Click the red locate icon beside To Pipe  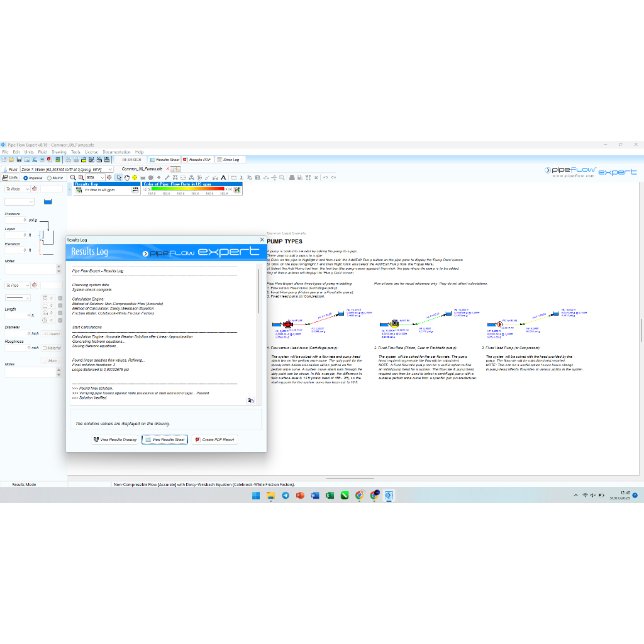pos(35,285)
